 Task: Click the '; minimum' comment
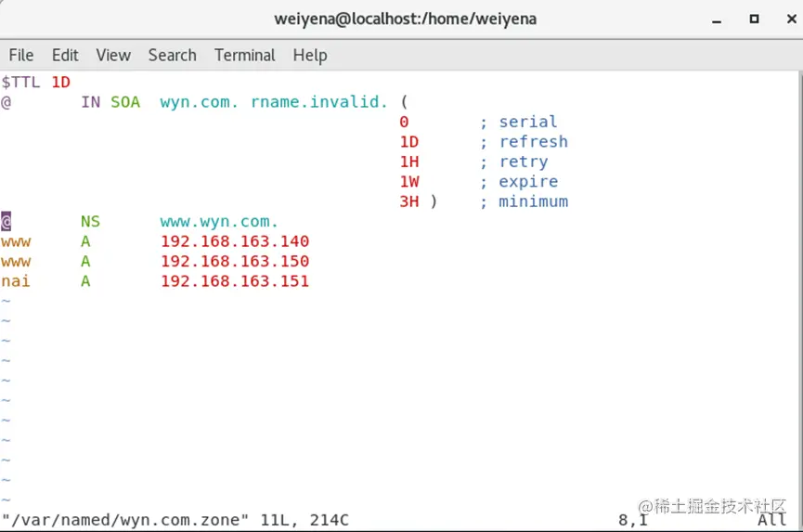524,201
